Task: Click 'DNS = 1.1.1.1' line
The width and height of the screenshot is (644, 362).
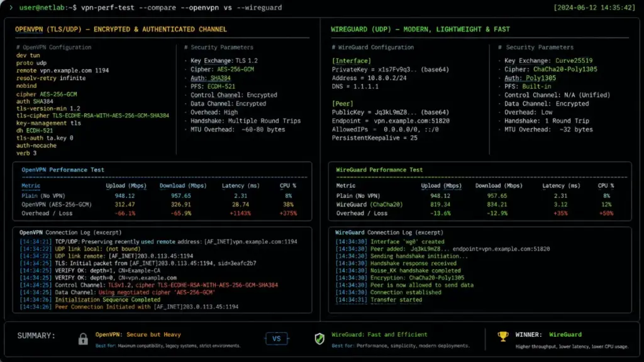Action: click(x=355, y=87)
